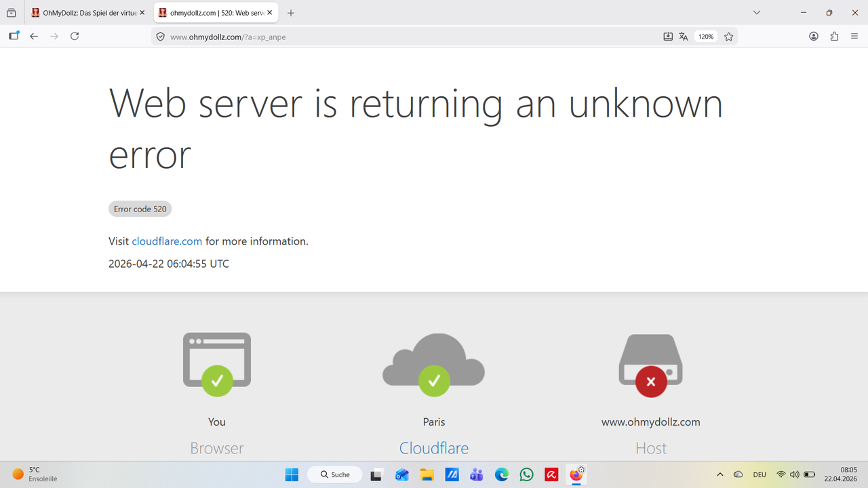
Task: Open the OneDrive cloud tray icon
Action: [x=738, y=474]
